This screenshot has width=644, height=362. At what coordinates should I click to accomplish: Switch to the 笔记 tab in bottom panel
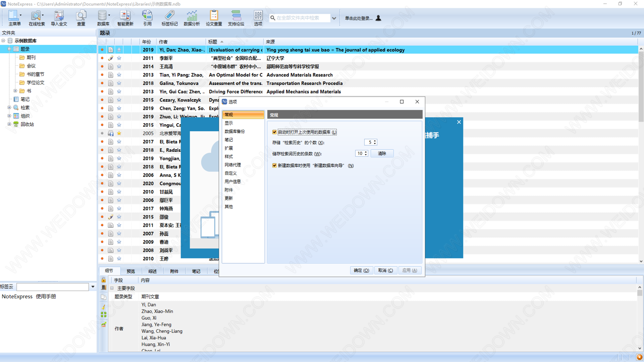[x=196, y=271]
